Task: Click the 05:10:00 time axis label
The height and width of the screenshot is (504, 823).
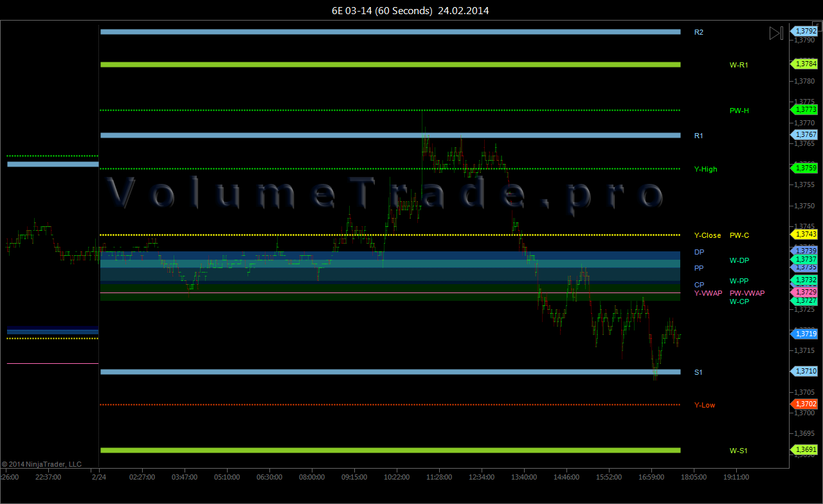Action: tap(227, 477)
